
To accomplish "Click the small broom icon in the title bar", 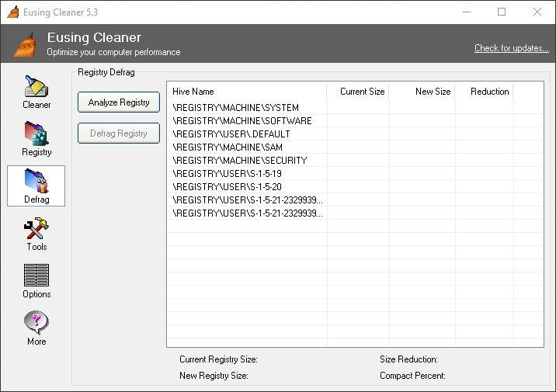I will pos(13,12).
